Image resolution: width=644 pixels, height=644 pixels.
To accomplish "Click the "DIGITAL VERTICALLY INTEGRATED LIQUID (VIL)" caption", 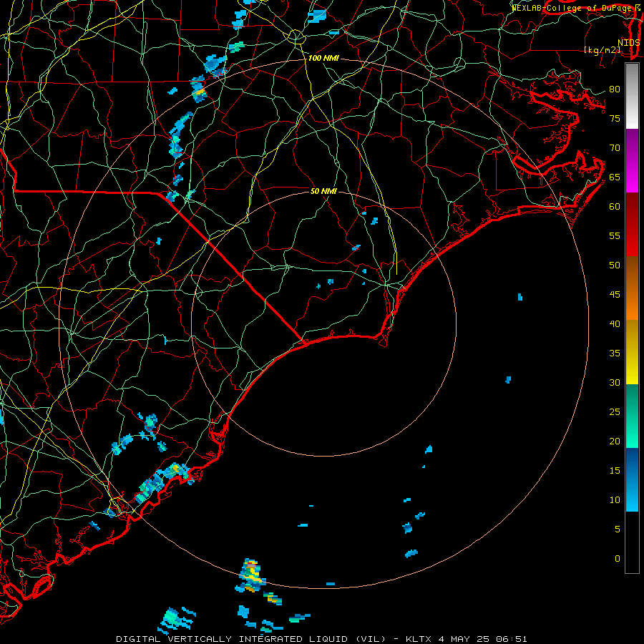I will coord(251,639).
